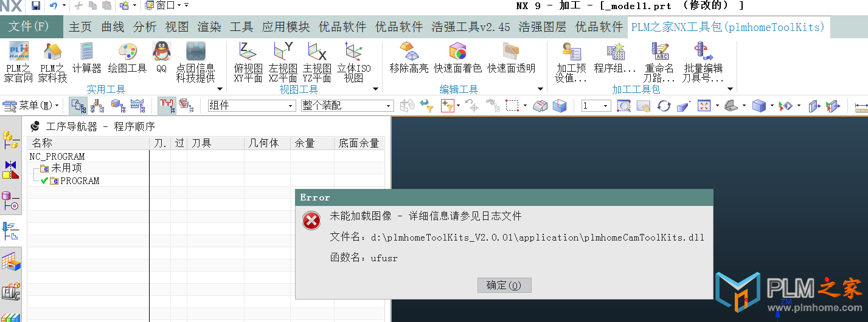
Task: Open the Constraint Navigator sidebar tab
Action: click(x=11, y=170)
